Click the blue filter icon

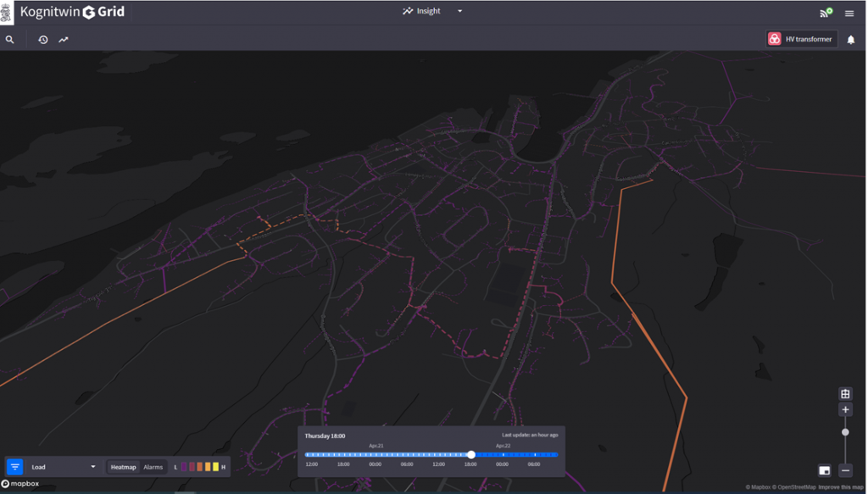pyautogui.click(x=15, y=467)
